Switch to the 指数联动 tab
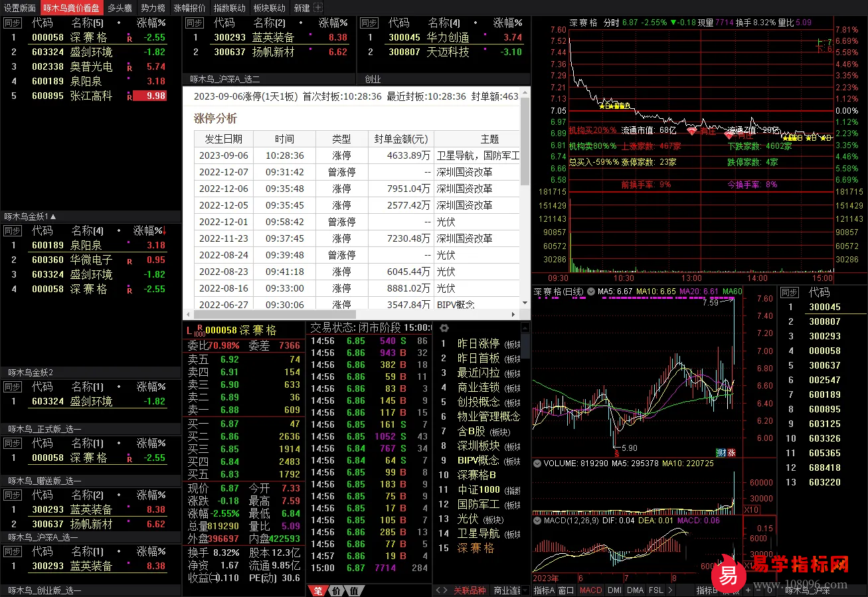Screen dimensions: 868x597 (230, 8)
